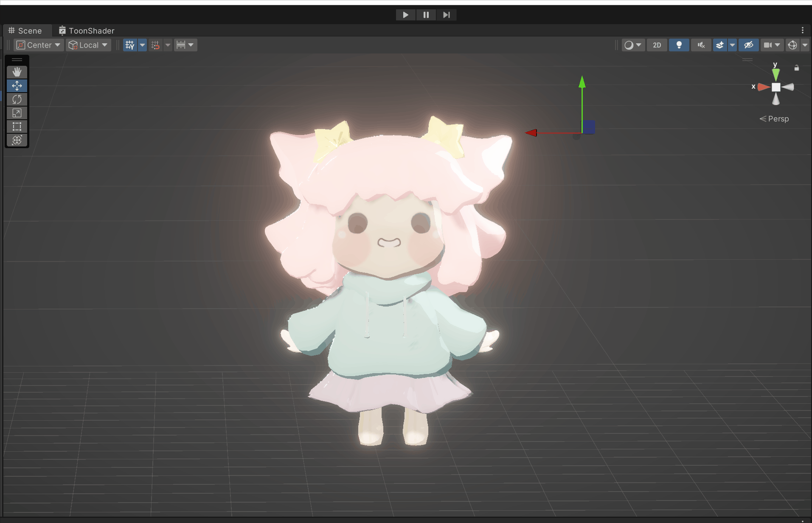Click the orientation overlay drag handle

[x=747, y=60]
